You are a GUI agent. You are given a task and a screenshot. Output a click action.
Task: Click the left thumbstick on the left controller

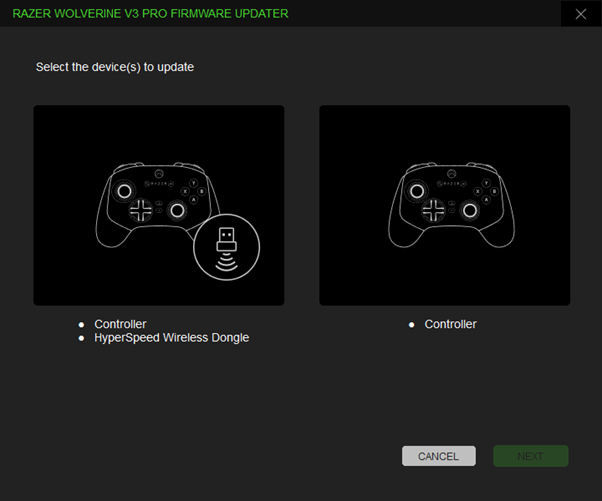(123, 190)
